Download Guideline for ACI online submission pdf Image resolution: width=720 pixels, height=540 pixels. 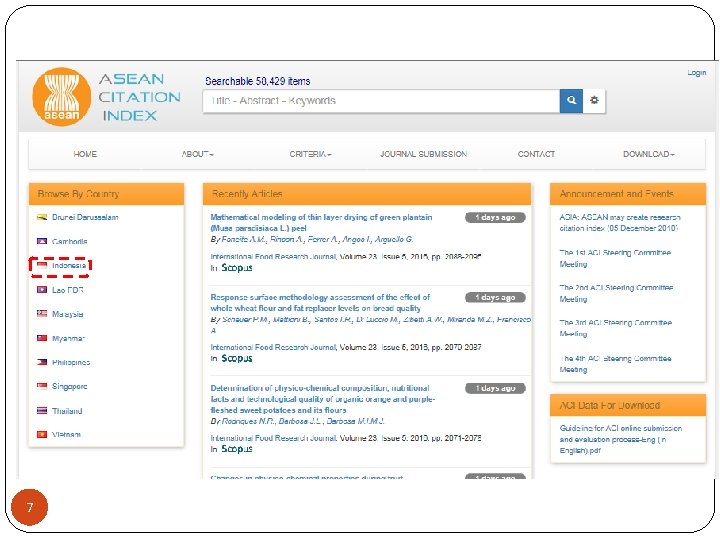(620, 439)
